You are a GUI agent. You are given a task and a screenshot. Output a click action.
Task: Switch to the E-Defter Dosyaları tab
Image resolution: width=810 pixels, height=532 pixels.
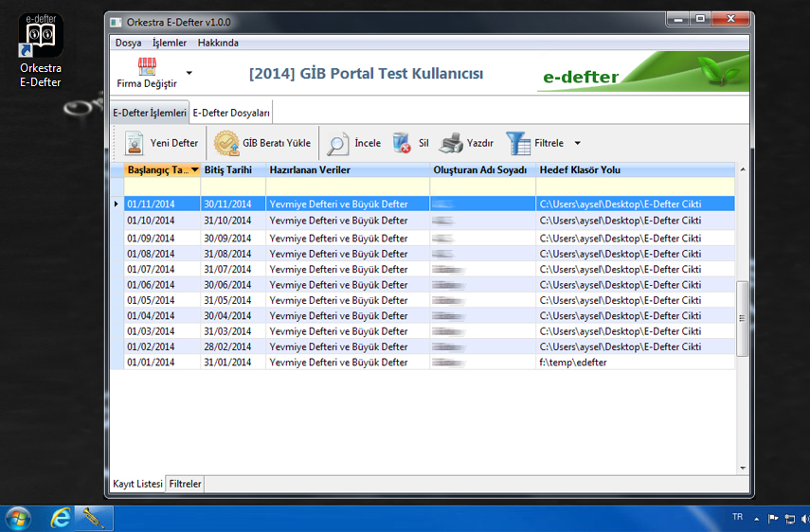tap(232, 113)
